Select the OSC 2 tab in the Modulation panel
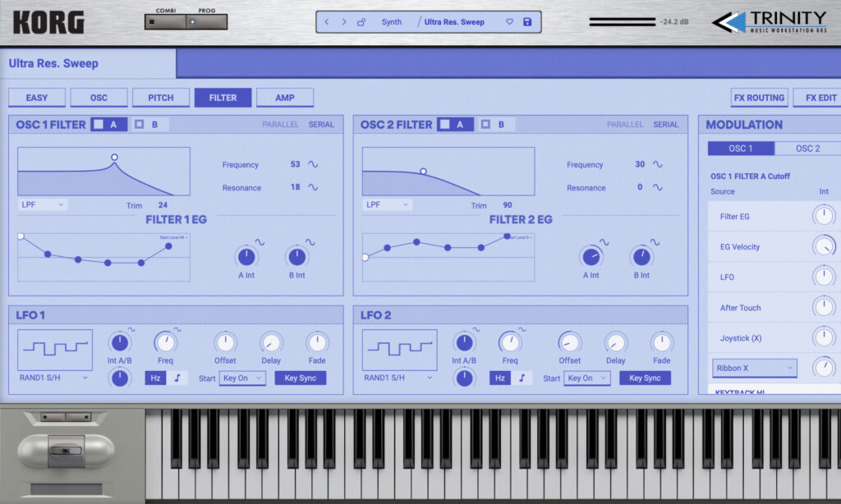The width and height of the screenshot is (841, 504). [x=807, y=149]
